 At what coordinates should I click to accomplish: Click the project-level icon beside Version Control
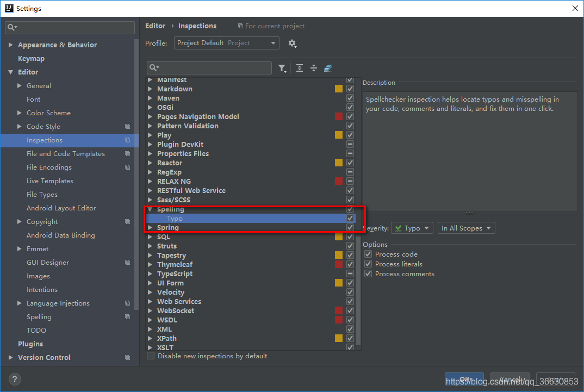127,358
